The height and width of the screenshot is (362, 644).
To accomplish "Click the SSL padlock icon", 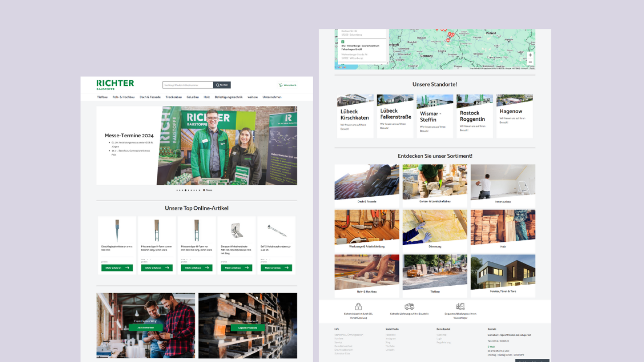I will 358,307.
